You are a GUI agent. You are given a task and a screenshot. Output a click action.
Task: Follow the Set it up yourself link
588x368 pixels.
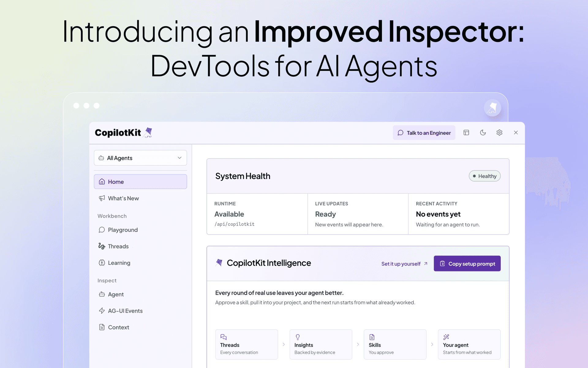click(401, 264)
